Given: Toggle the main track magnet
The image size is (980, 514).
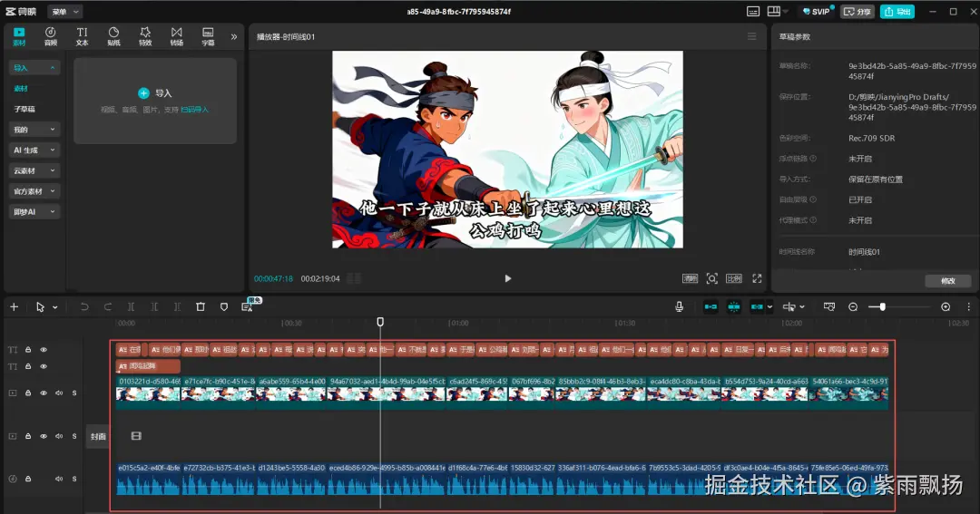Looking at the screenshot, I should (x=710, y=306).
